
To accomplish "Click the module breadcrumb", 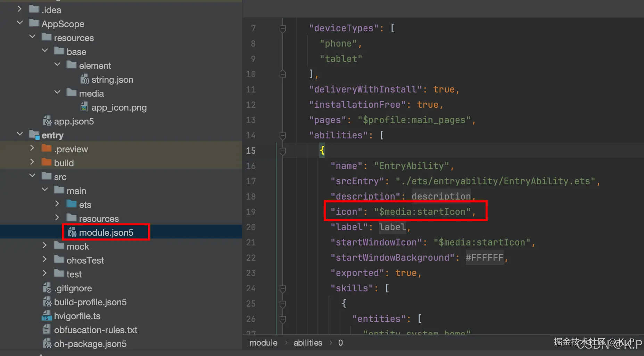I will 263,343.
